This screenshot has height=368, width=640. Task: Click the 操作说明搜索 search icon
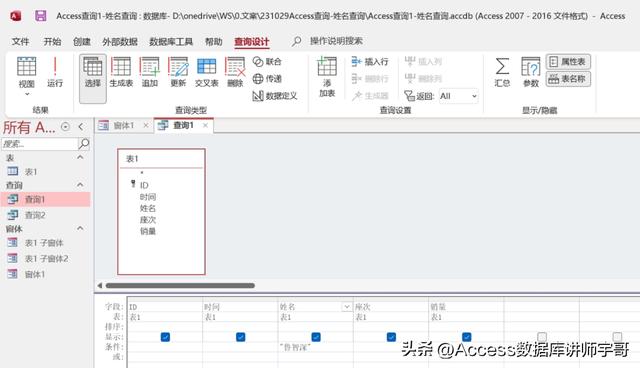[x=297, y=41]
